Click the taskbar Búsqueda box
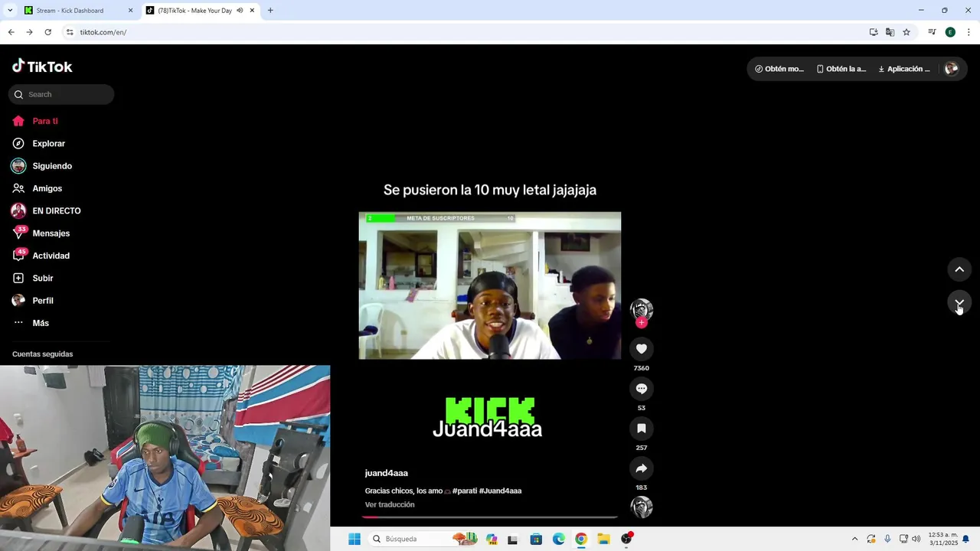This screenshot has width=980, height=551. point(421,539)
